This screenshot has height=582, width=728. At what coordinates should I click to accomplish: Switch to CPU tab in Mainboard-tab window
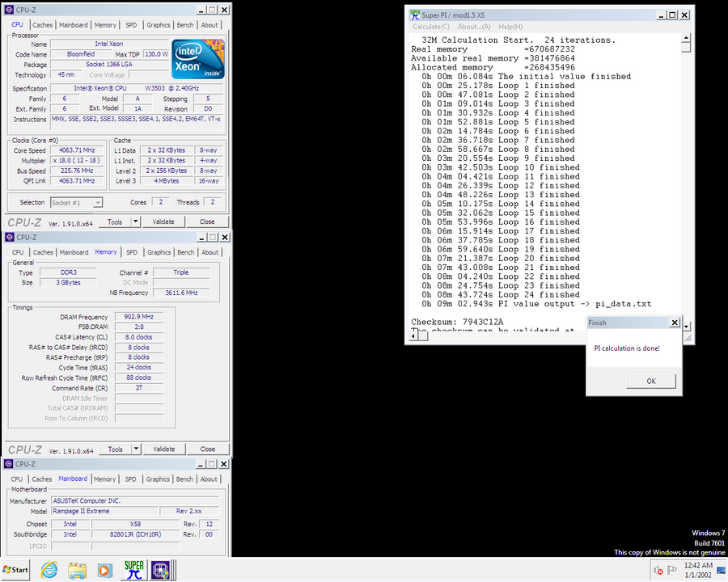point(17,479)
